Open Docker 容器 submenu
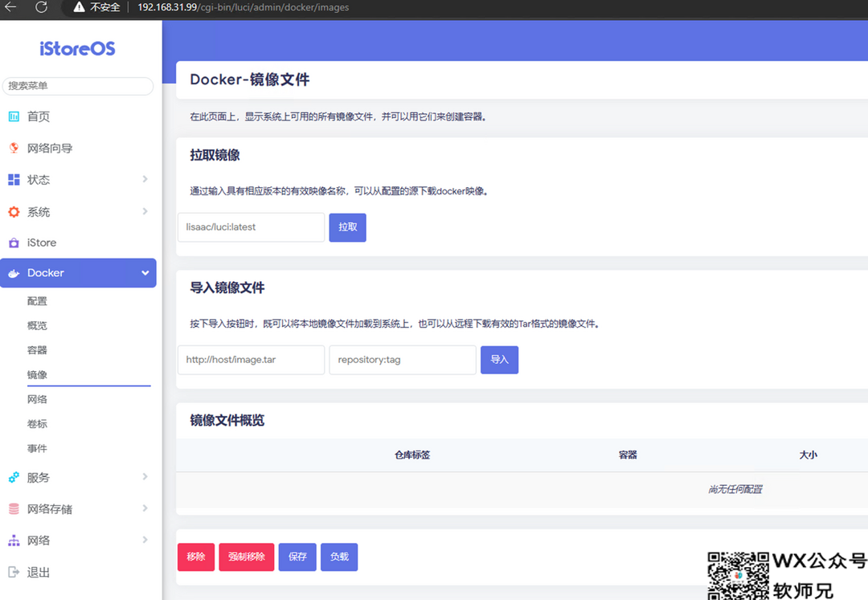 click(37, 350)
